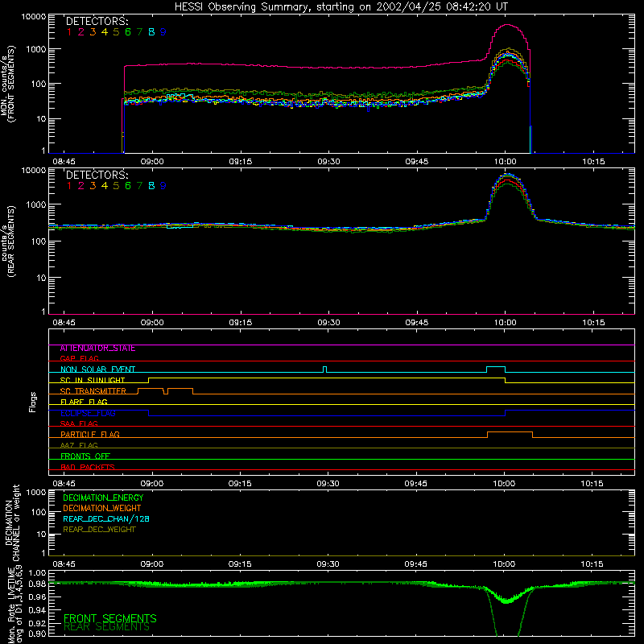Click the DECIMATION_WEIGHT legend entry
This screenshot has height=644, width=644.
[102, 509]
